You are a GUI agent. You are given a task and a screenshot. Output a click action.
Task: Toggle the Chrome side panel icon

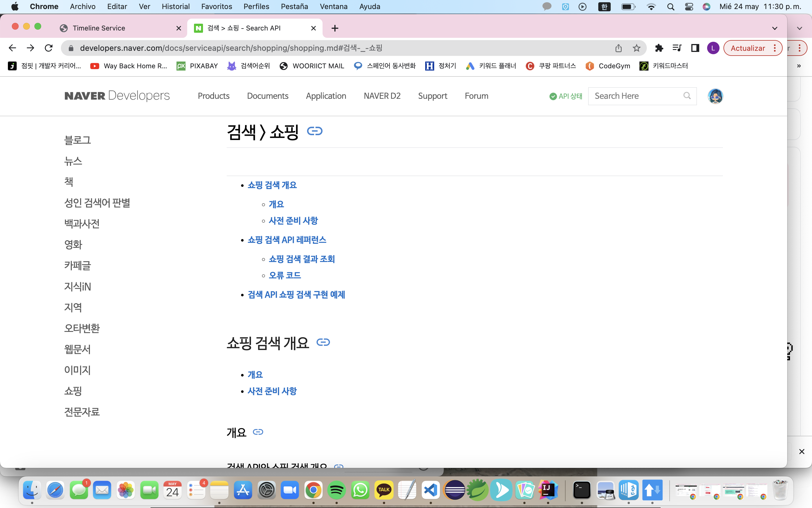pos(695,48)
